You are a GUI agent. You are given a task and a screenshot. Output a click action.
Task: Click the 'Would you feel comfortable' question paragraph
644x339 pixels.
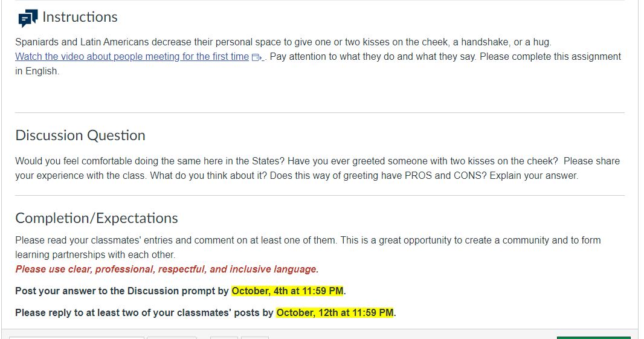pos(318,168)
